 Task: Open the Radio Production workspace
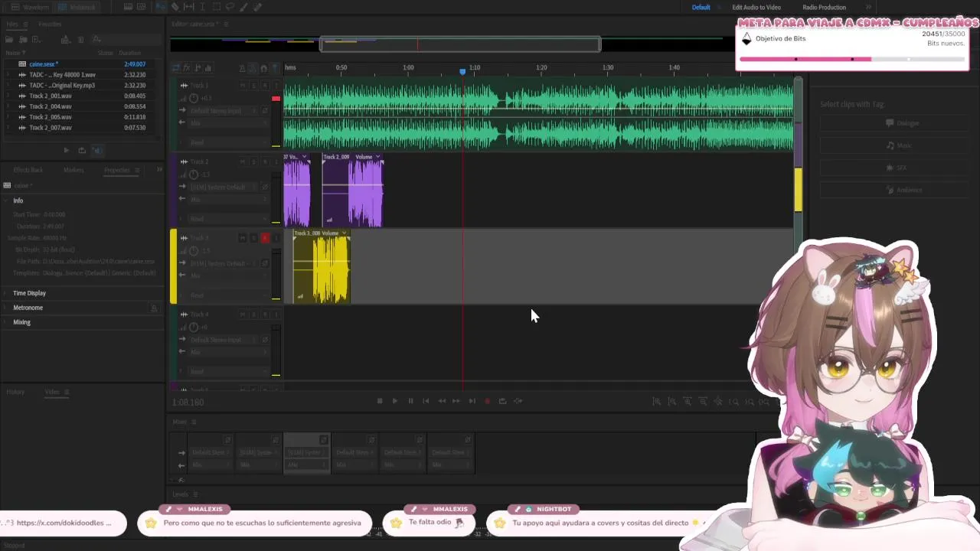tap(824, 7)
